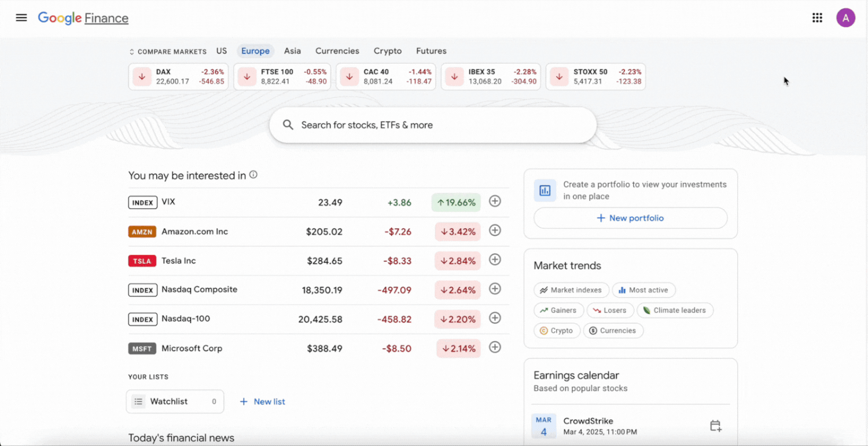Open the FTSE 100 index card
The height and width of the screenshot is (446, 868).
tap(282, 76)
